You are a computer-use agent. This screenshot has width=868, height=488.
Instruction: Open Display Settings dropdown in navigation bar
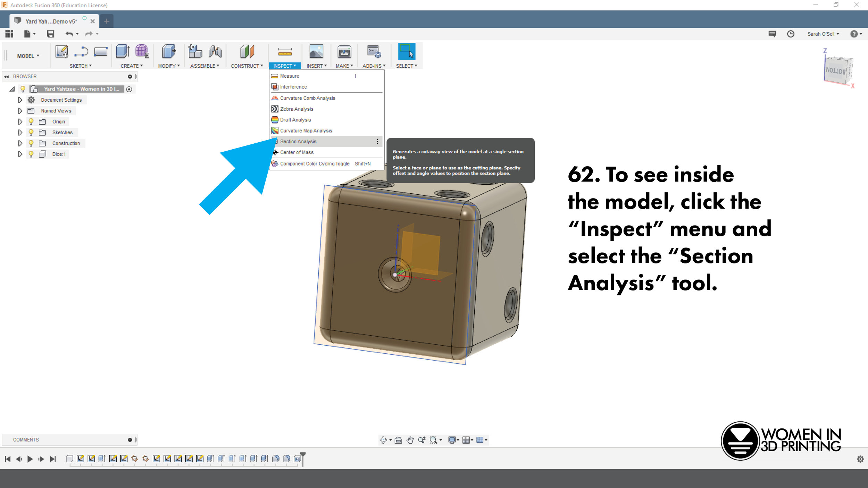tap(453, 440)
